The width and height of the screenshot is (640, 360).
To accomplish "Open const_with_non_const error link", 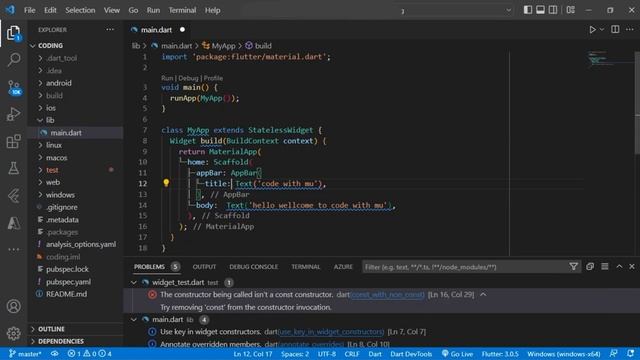I will coord(387,294).
